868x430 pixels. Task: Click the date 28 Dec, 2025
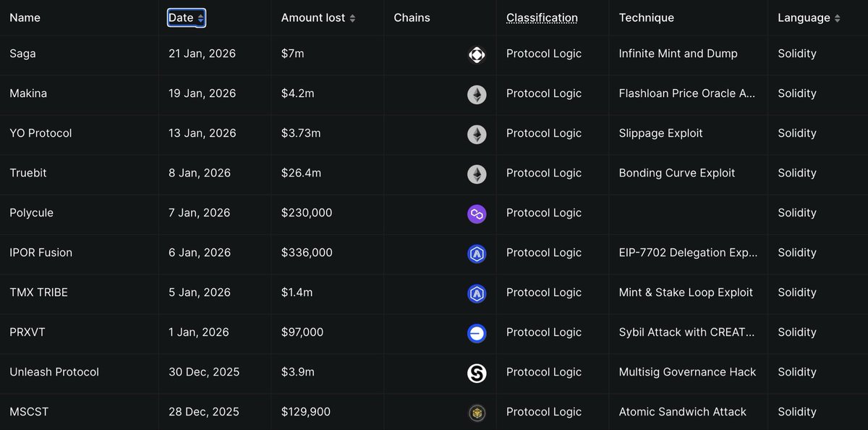[203, 412]
